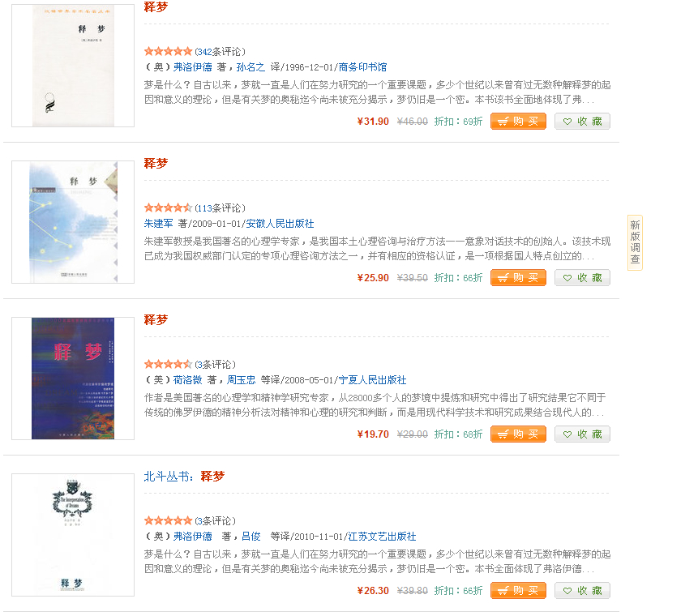Click author 荷洛微 link
698x616 pixels.
187,380
